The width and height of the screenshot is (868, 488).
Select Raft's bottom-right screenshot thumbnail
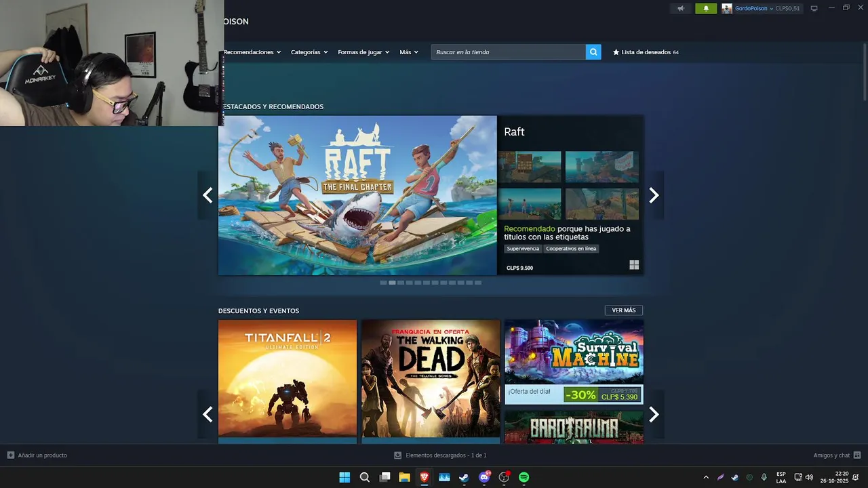click(602, 204)
